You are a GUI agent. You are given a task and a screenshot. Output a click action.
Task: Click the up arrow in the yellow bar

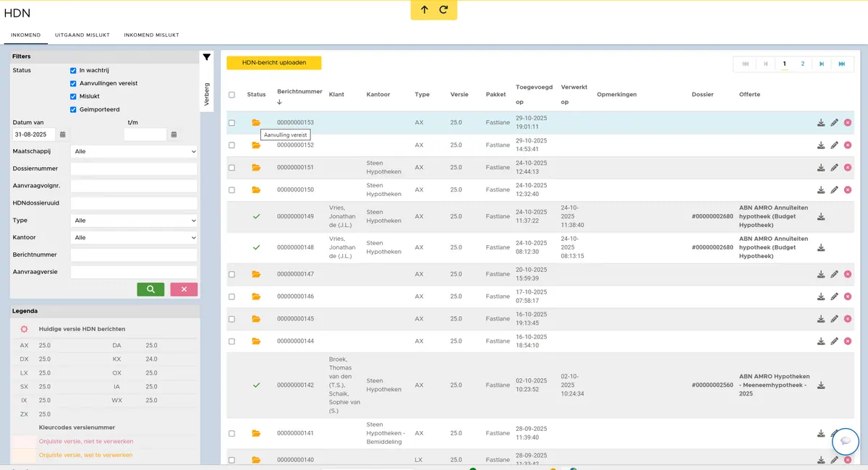pos(425,9)
